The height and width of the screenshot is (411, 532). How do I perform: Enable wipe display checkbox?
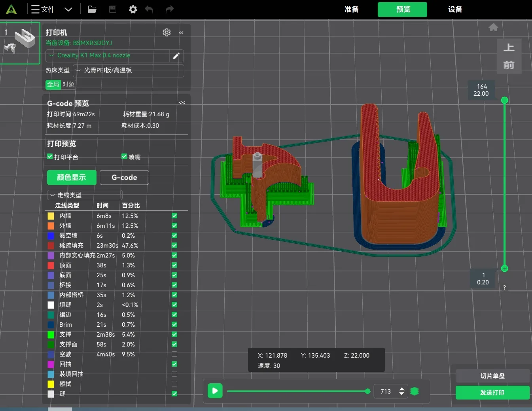(x=174, y=384)
